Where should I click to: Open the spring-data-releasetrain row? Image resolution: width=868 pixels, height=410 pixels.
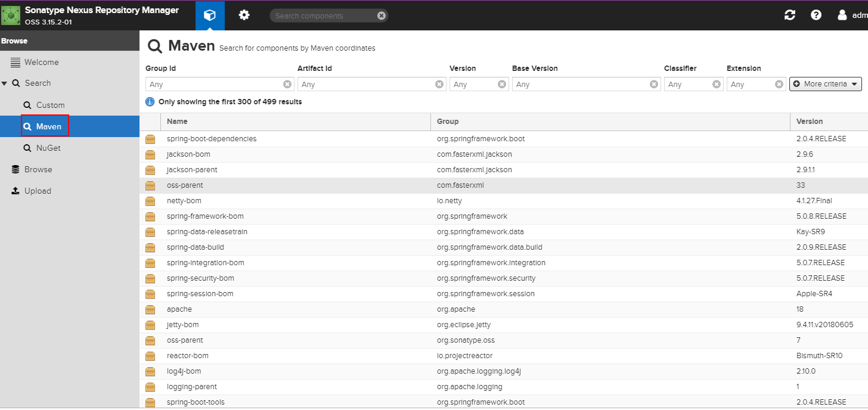(504, 232)
